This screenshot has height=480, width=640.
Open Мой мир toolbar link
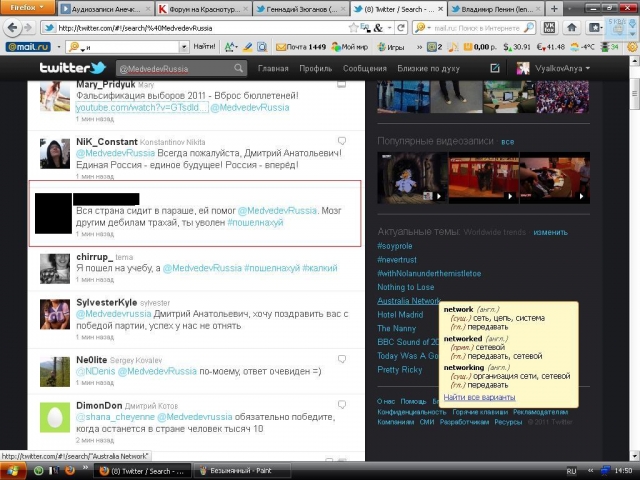(x=349, y=47)
